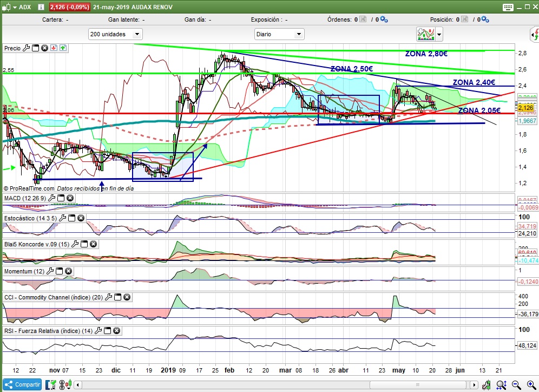
Task: Click the Compartir button
Action: [x=22, y=384]
